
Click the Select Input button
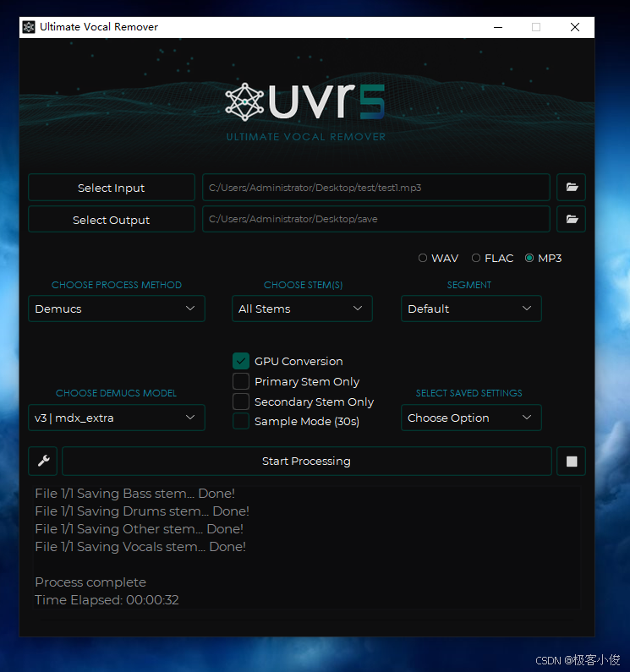tap(112, 188)
